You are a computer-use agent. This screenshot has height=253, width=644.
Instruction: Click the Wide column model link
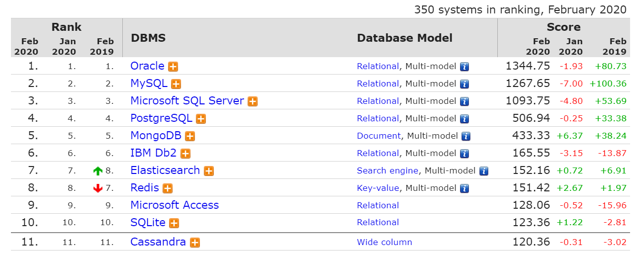click(x=384, y=243)
